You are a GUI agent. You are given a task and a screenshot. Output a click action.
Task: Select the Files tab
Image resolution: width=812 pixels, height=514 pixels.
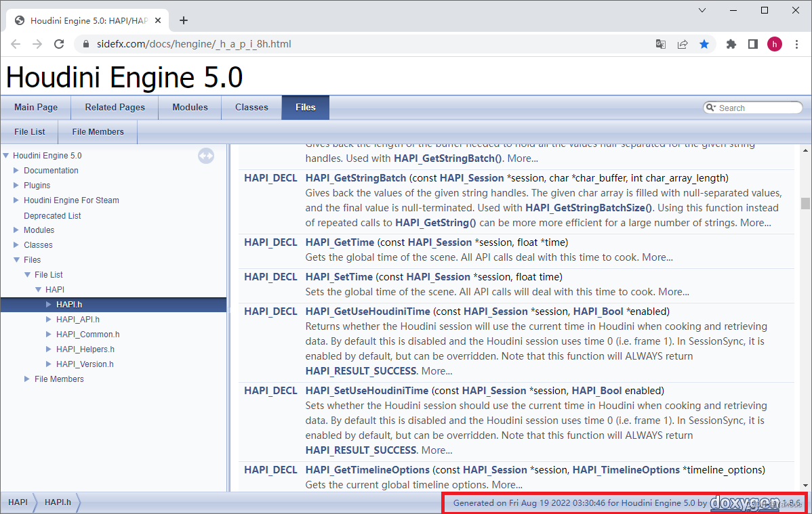tap(306, 107)
